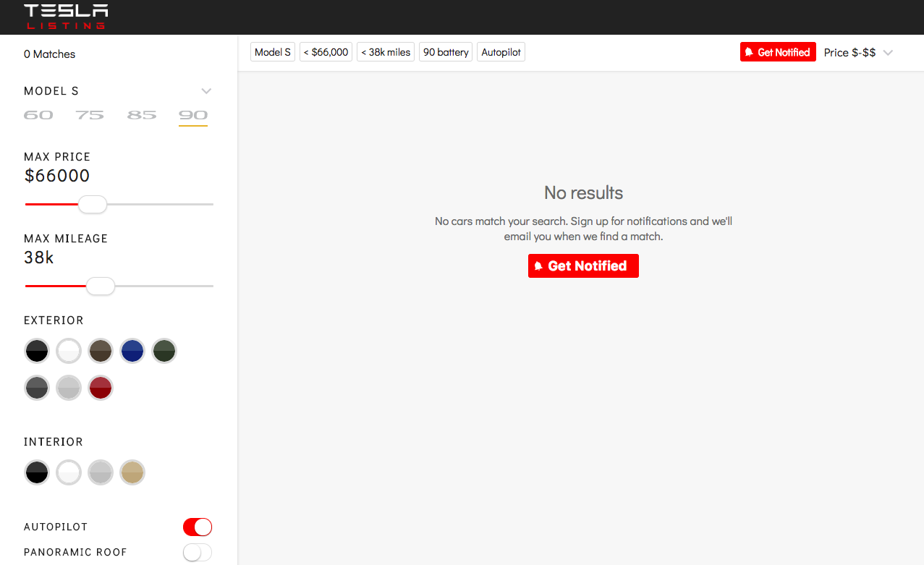Image resolution: width=924 pixels, height=565 pixels.
Task: Click the 0 Matches count text
Action: click(49, 54)
